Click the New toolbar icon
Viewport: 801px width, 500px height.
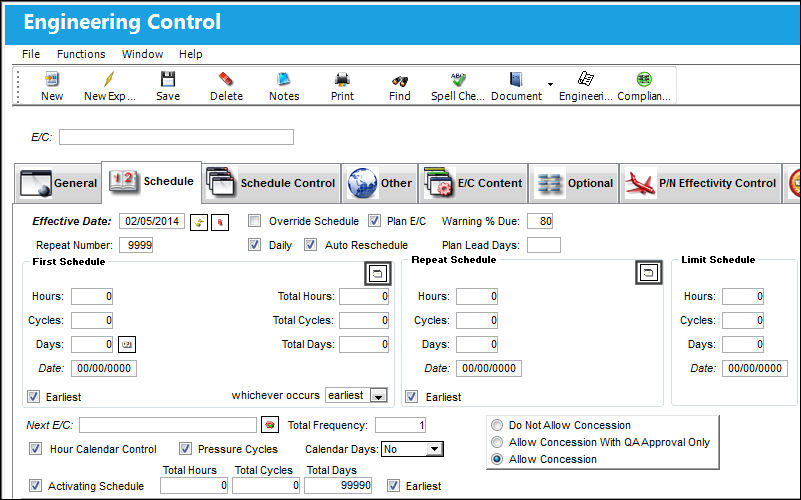[52, 79]
